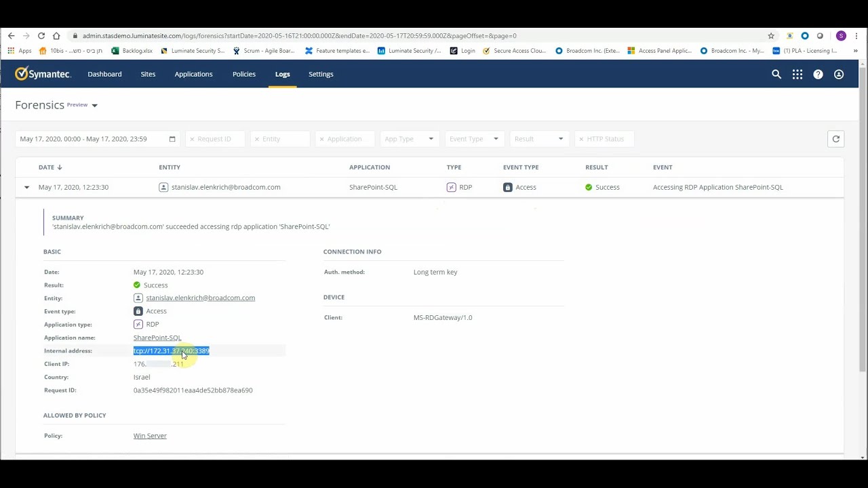Click the Access lock icon beside Event type
The image size is (868, 488).
(138, 311)
